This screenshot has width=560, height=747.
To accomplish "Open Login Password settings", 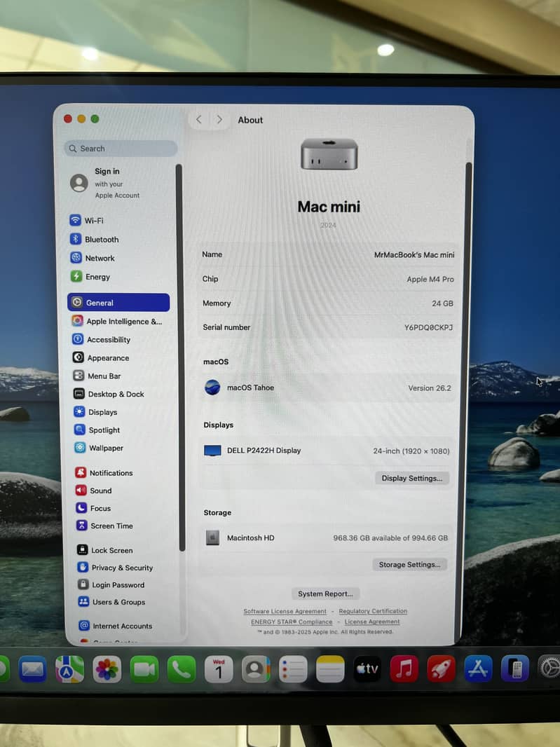I will tap(111, 584).
